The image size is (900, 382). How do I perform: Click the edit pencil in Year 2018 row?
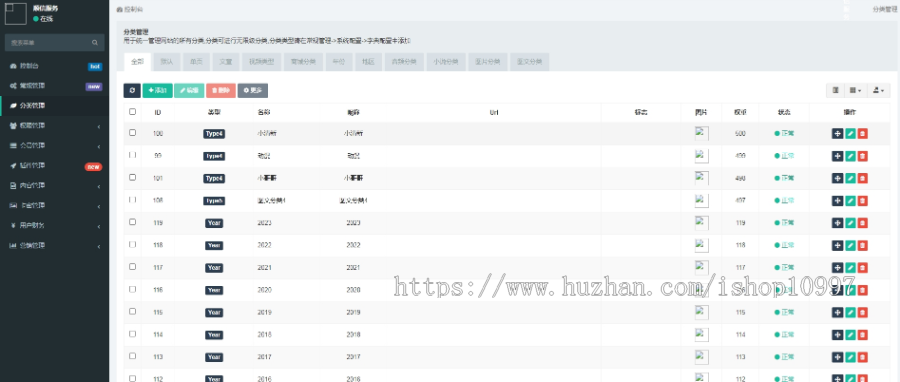[850, 335]
